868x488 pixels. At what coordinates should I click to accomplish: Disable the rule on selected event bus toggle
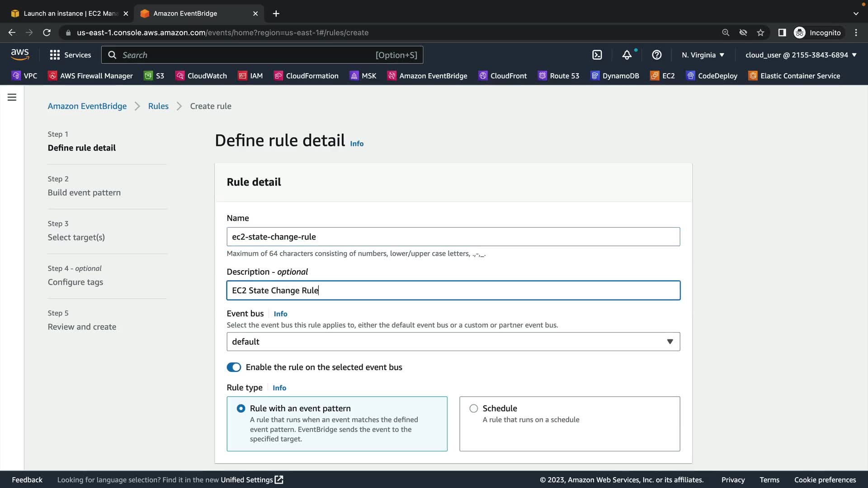coord(234,367)
